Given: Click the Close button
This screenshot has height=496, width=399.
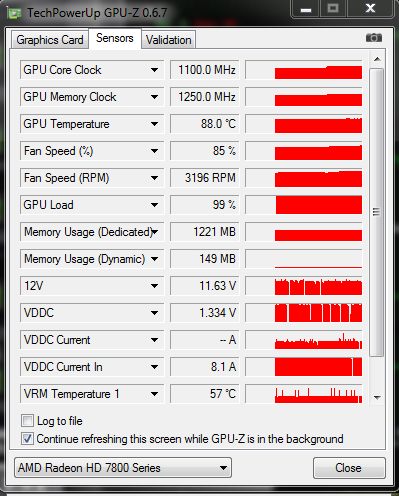Looking at the screenshot, I should click(349, 468).
